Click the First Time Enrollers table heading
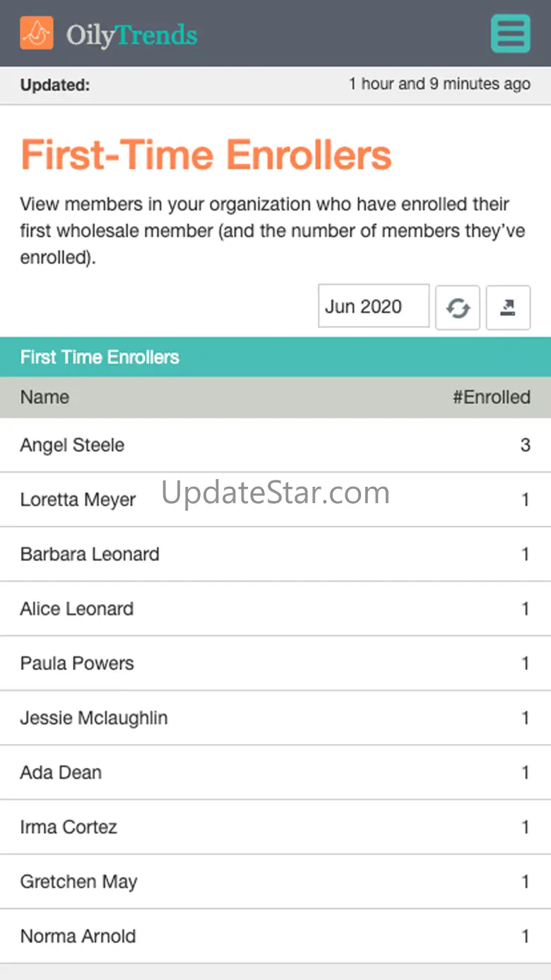The image size is (551, 980). coord(100,357)
